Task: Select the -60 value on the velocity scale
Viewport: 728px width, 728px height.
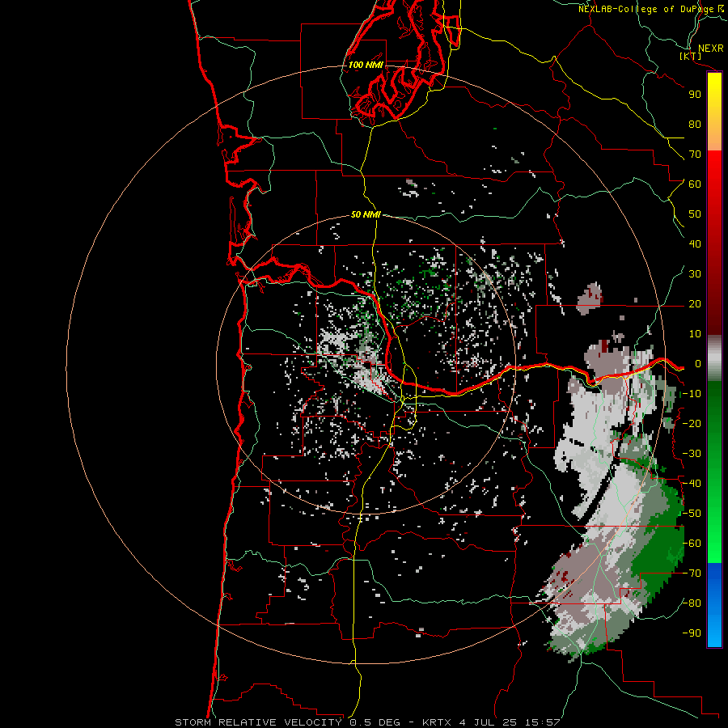Action: click(692, 544)
